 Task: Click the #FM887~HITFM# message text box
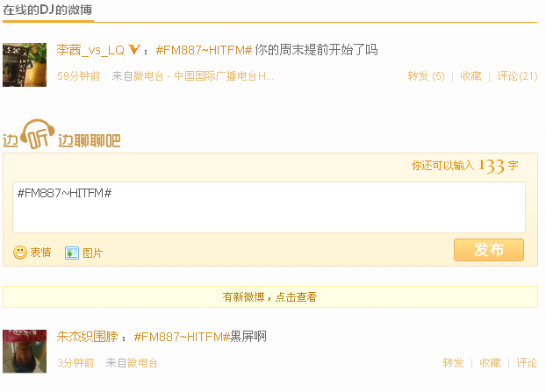click(269, 207)
